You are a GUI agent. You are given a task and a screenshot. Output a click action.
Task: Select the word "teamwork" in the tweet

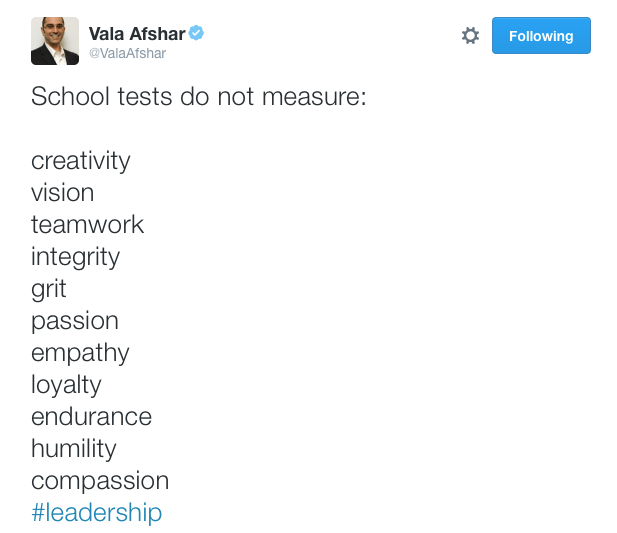click(88, 225)
